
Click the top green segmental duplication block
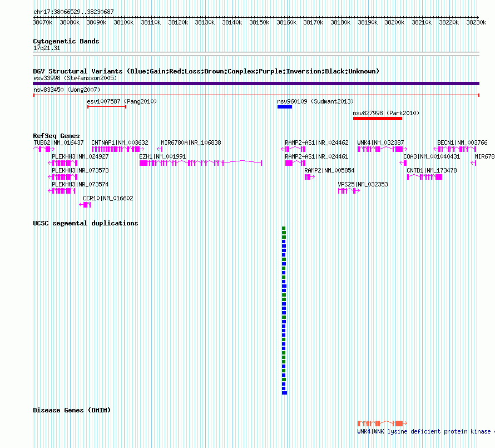(x=284, y=228)
